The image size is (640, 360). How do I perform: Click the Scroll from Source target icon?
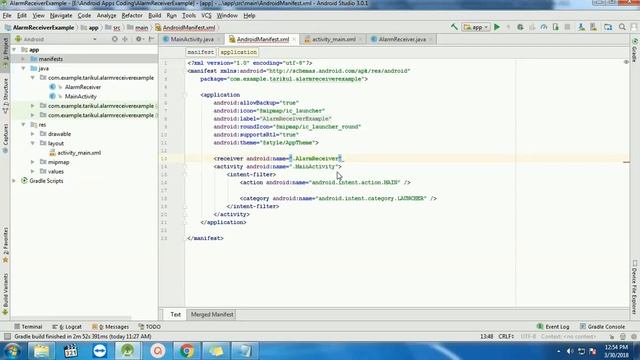click(115, 39)
